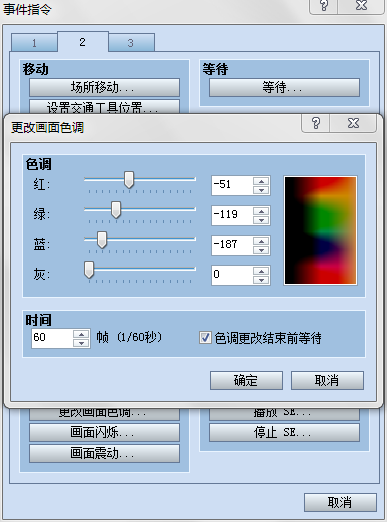
Task: Click the blue (蓝) slider handle
Action: pos(102,240)
